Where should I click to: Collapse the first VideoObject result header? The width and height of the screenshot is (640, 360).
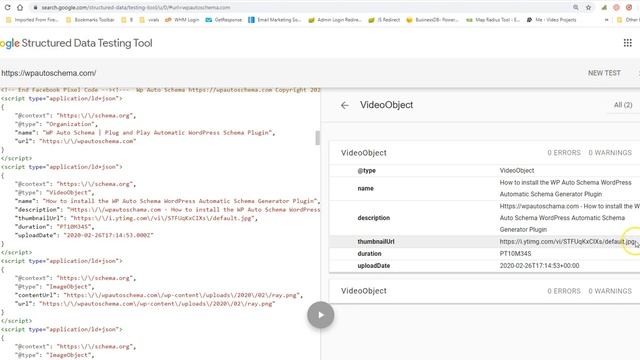coord(484,153)
